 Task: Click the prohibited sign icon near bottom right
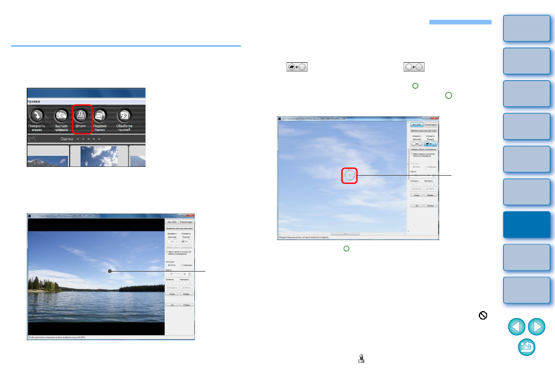[483, 315]
